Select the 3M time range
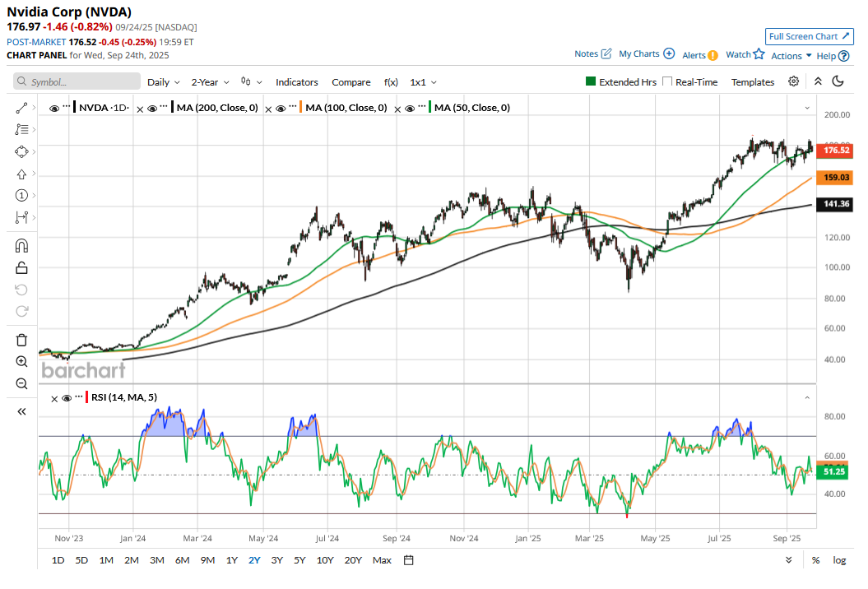 coord(156,560)
